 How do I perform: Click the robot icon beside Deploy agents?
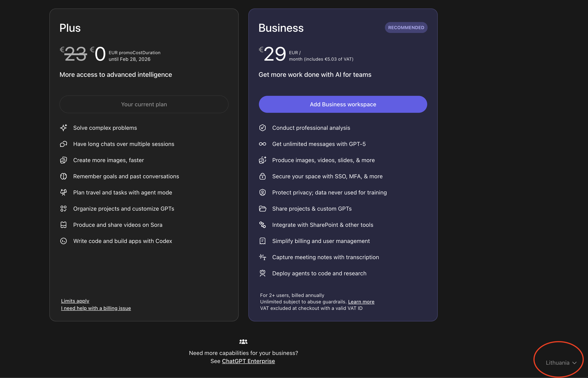click(263, 273)
